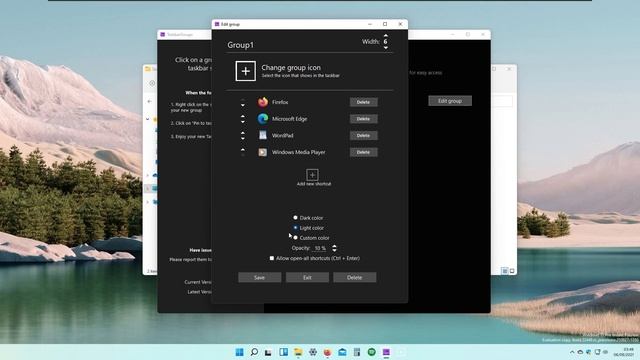Delete the Windows Media Player shortcut
Viewport: 640px width, 360px height.
click(363, 152)
